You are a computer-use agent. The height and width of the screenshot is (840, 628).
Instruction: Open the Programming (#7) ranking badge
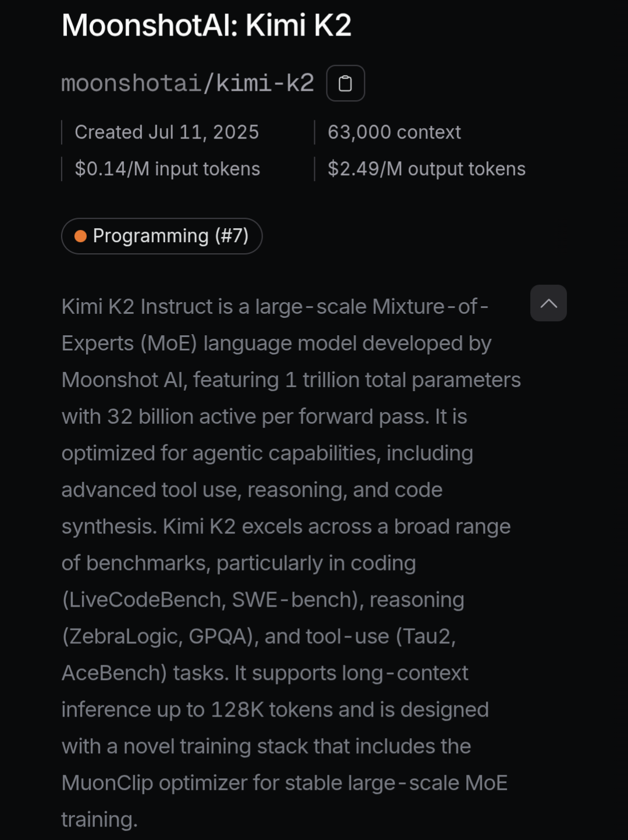coord(162,236)
